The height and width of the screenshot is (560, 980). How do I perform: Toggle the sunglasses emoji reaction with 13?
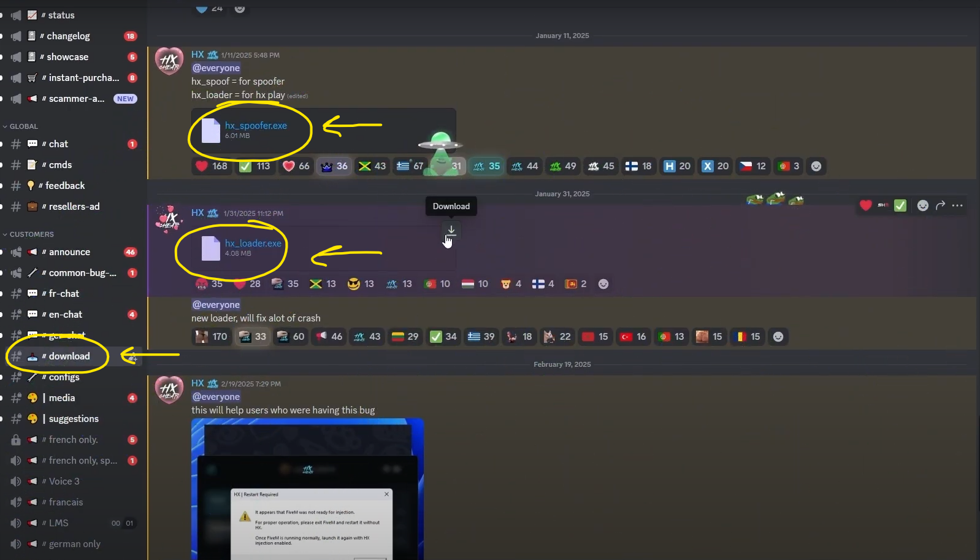pos(361,284)
